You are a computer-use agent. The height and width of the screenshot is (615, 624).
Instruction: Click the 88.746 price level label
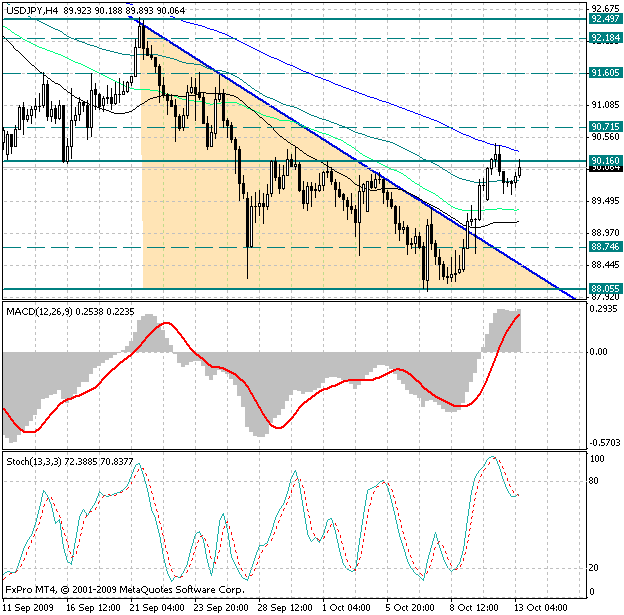pyautogui.click(x=605, y=247)
